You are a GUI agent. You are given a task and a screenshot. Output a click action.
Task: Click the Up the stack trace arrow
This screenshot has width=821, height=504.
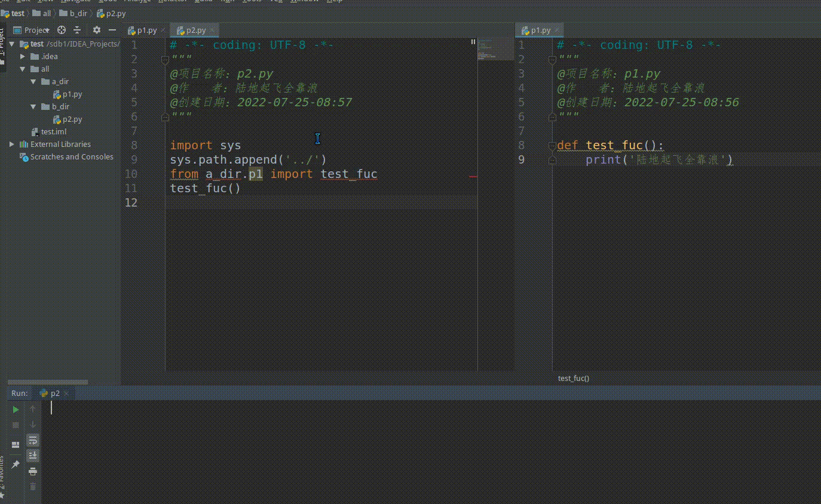coord(33,410)
